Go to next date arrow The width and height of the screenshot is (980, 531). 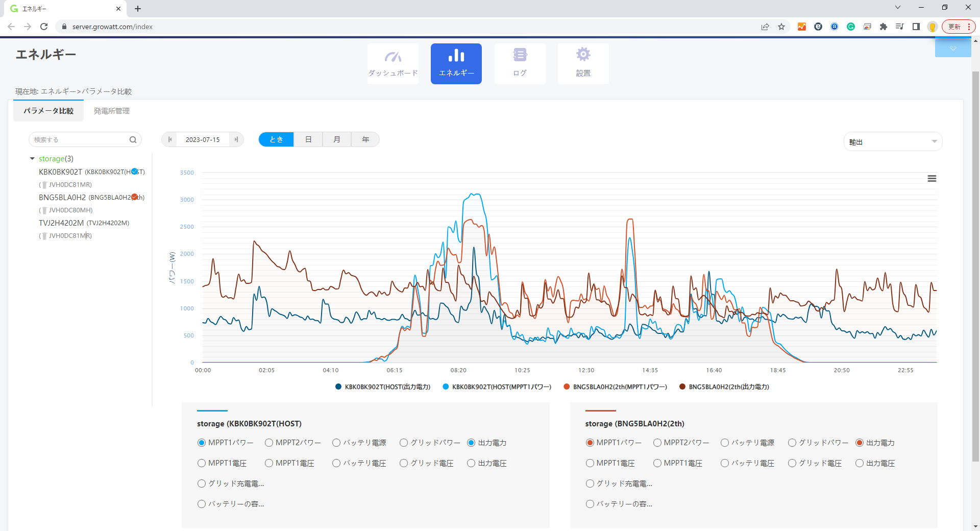pyautogui.click(x=236, y=139)
